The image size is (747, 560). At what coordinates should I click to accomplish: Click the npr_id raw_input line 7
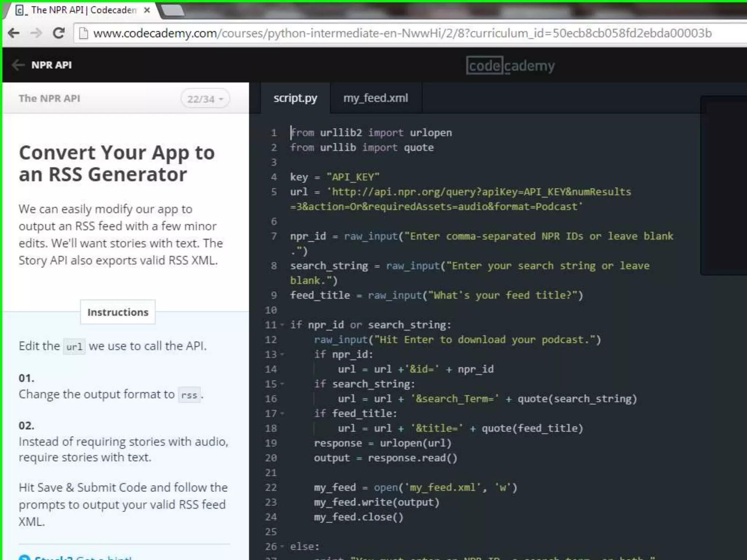coord(481,243)
